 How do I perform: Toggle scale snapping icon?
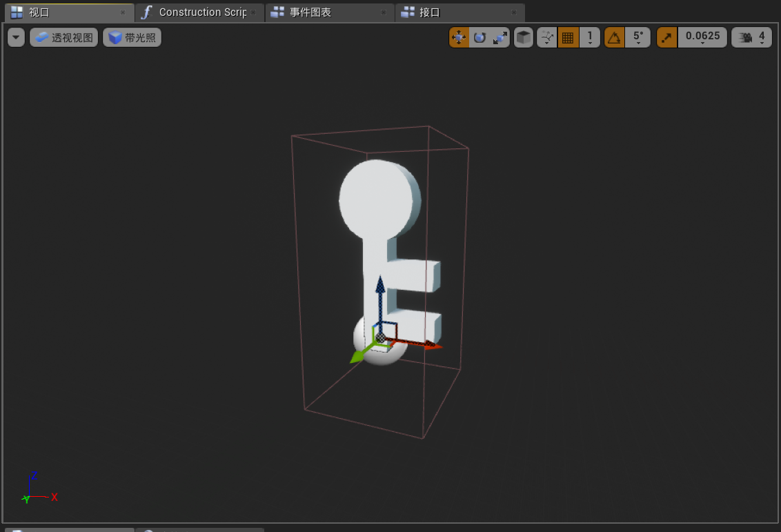[667, 37]
